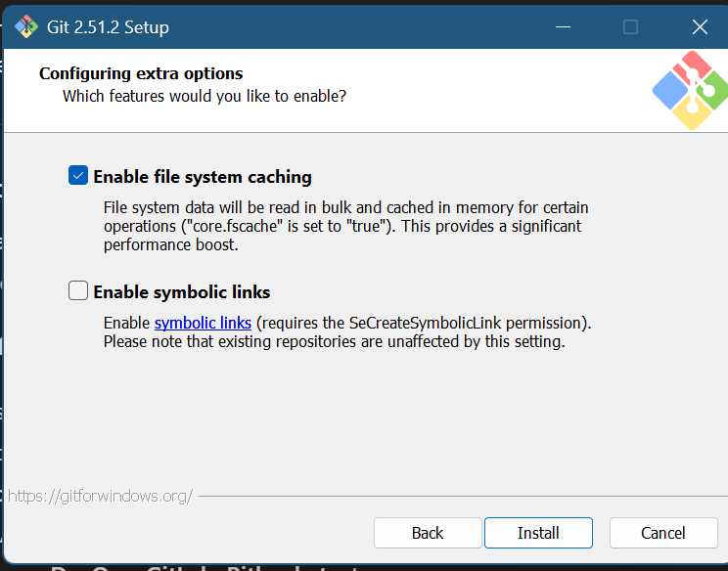Click the 'Which features would you like to enable?' subtitle
728x571 pixels.
(x=205, y=96)
